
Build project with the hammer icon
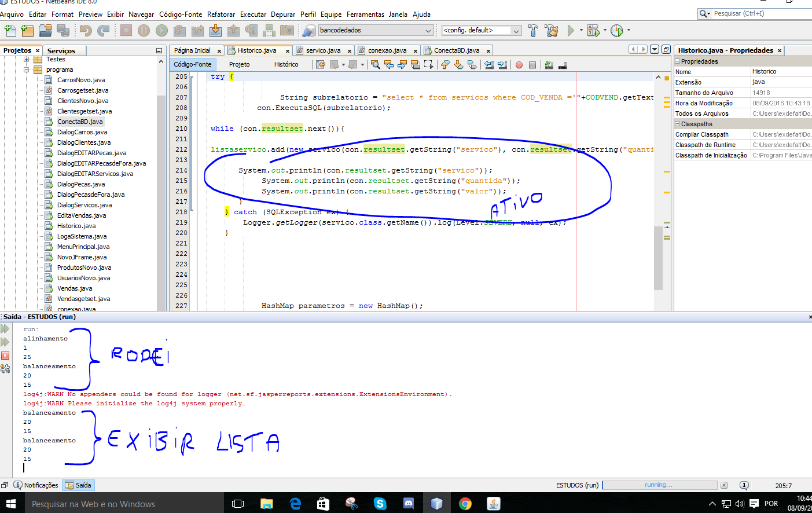pyautogui.click(x=533, y=30)
